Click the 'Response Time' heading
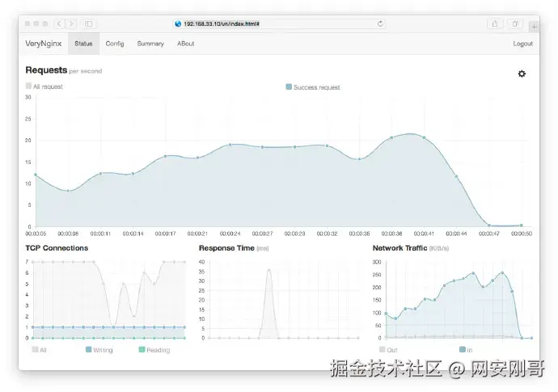The height and width of the screenshot is (392, 558). pos(226,248)
